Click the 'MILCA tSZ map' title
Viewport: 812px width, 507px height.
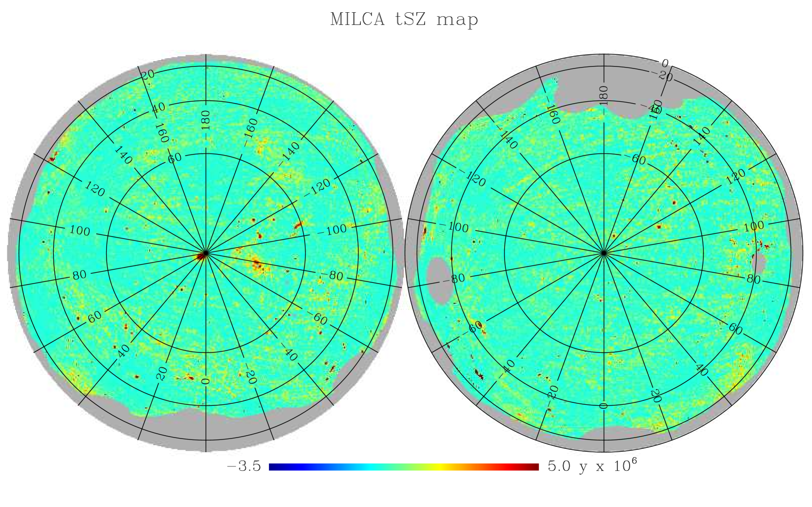pyautogui.click(x=404, y=20)
